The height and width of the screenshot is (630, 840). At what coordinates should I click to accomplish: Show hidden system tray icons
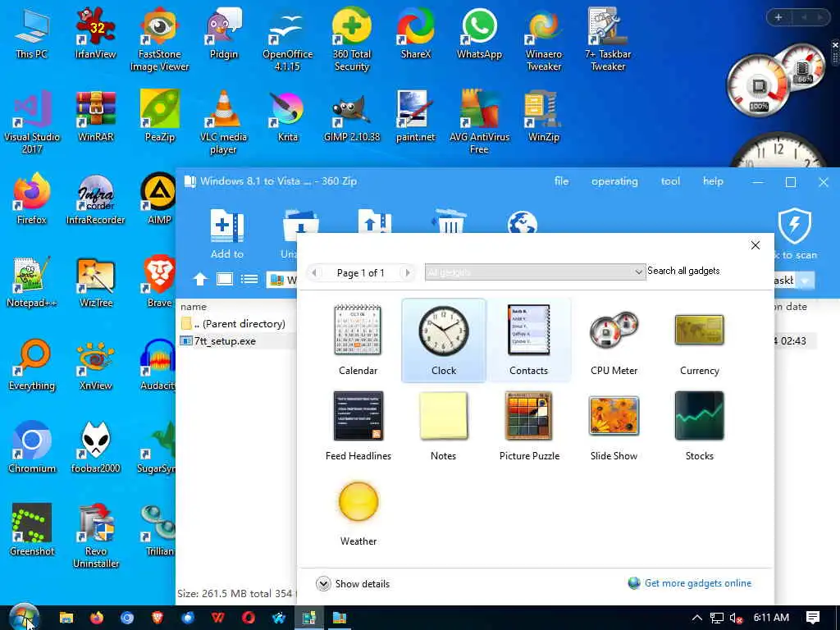[x=696, y=618]
